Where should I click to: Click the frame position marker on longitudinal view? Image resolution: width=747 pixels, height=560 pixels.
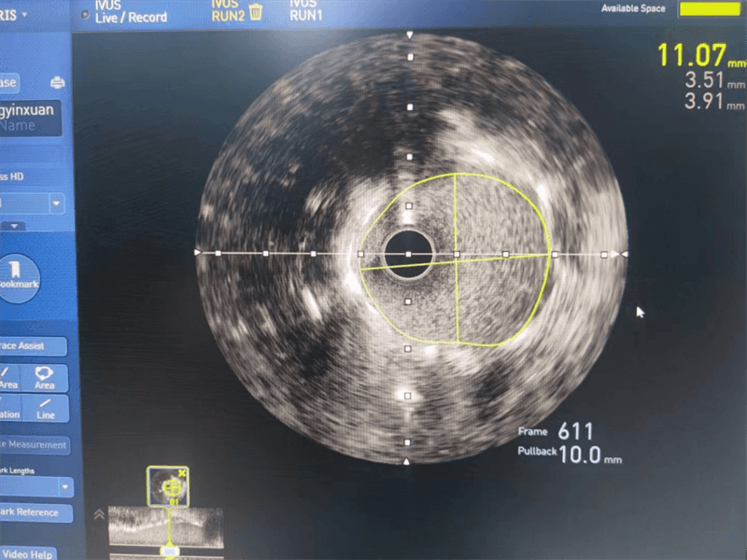tap(170, 551)
